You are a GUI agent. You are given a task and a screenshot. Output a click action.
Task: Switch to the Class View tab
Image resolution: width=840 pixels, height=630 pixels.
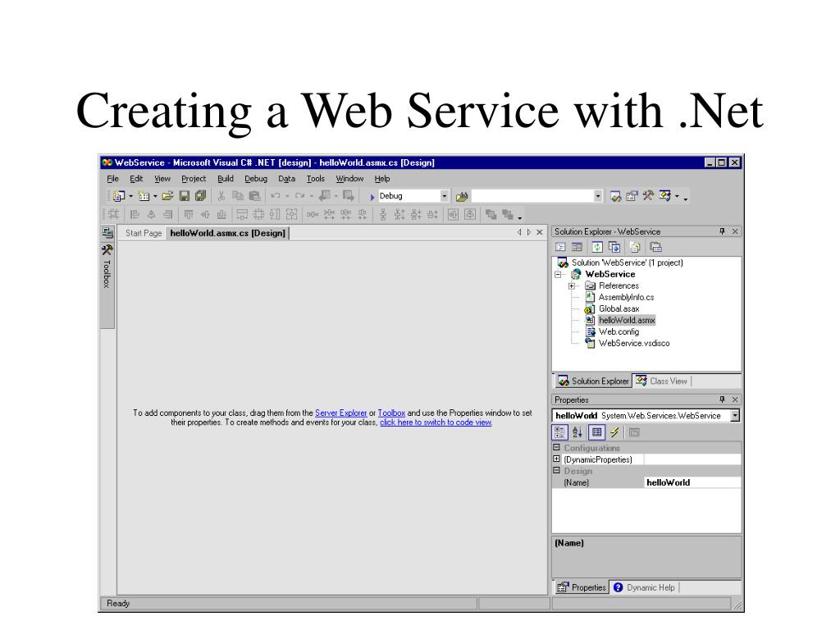(x=662, y=381)
